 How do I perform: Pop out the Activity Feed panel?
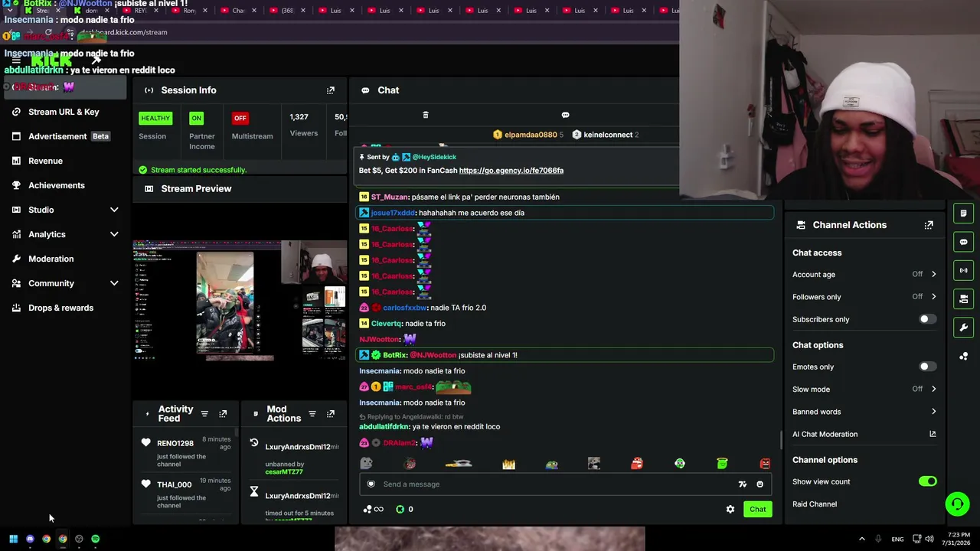(x=223, y=414)
